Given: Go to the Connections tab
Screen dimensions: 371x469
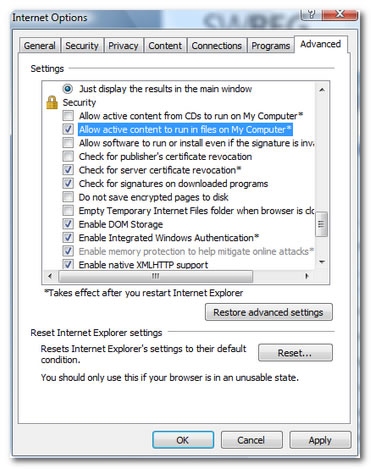Looking at the screenshot, I should point(216,46).
